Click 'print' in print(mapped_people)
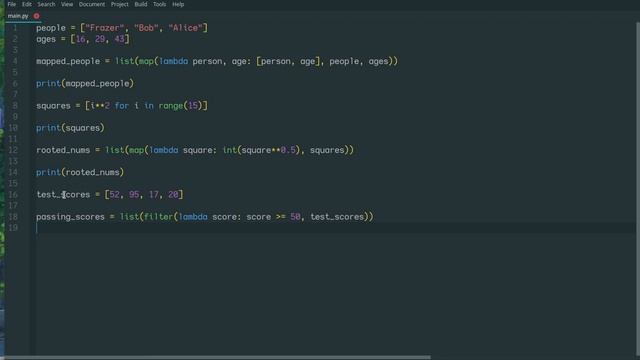640x360 pixels. pyautogui.click(x=48, y=84)
